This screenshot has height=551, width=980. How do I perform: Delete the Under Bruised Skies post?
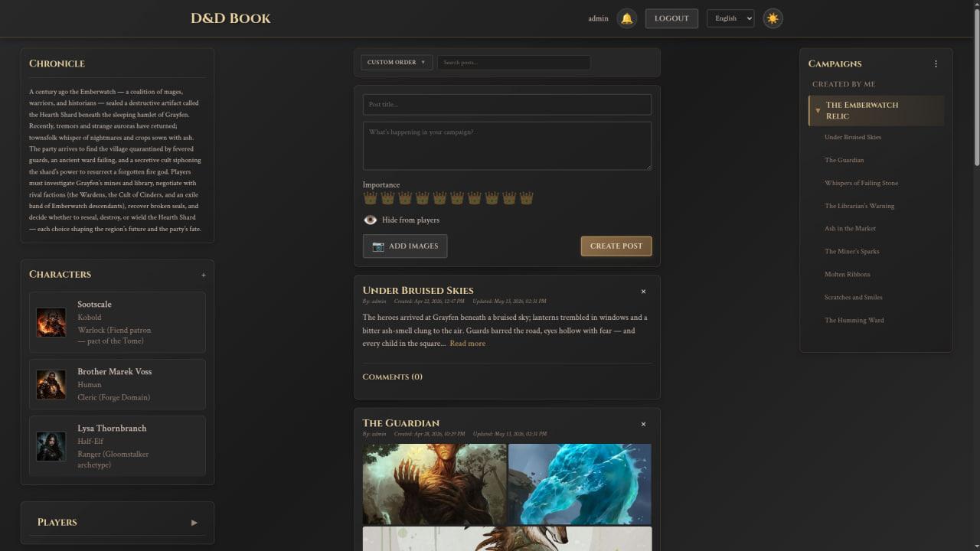[x=643, y=292]
